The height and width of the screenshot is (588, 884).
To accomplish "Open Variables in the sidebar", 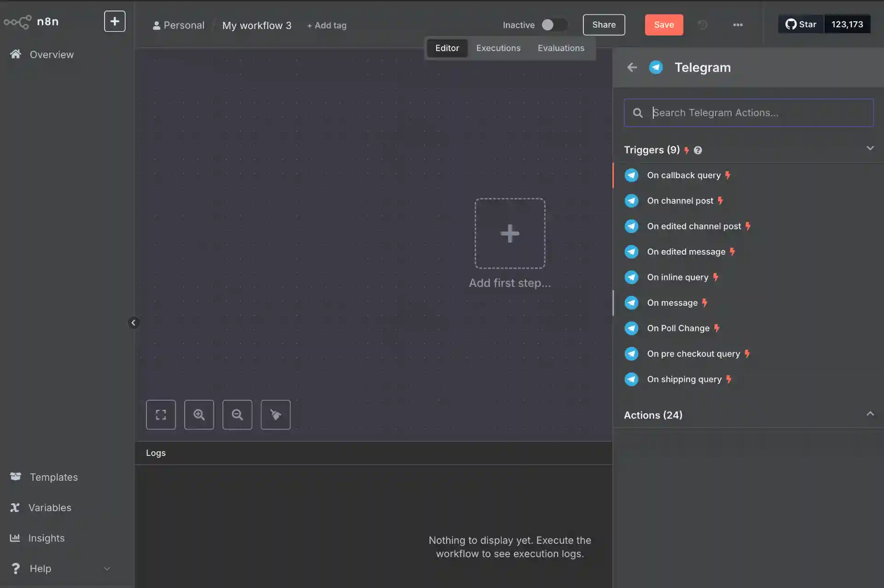I will [50, 507].
